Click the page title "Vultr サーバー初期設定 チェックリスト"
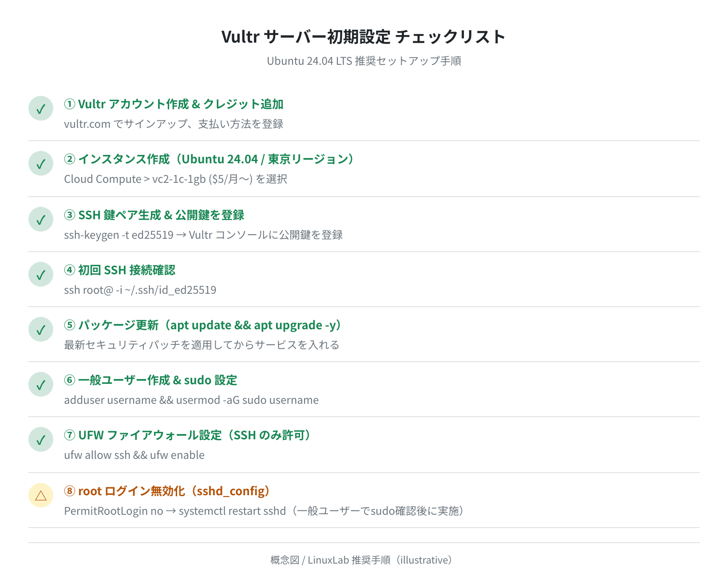This screenshot has width=728, height=584. point(364,36)
